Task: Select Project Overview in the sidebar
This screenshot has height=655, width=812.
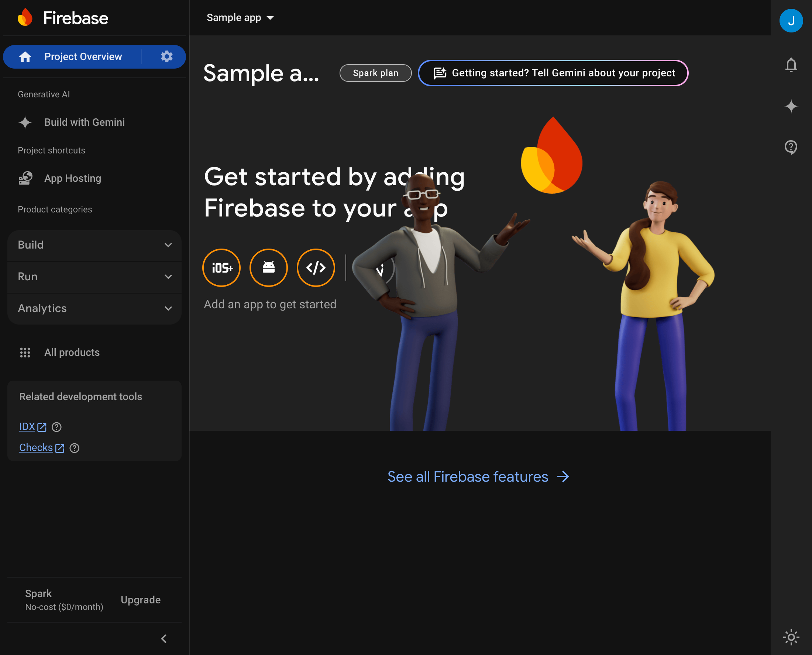Action: click(x=83, y=56)
